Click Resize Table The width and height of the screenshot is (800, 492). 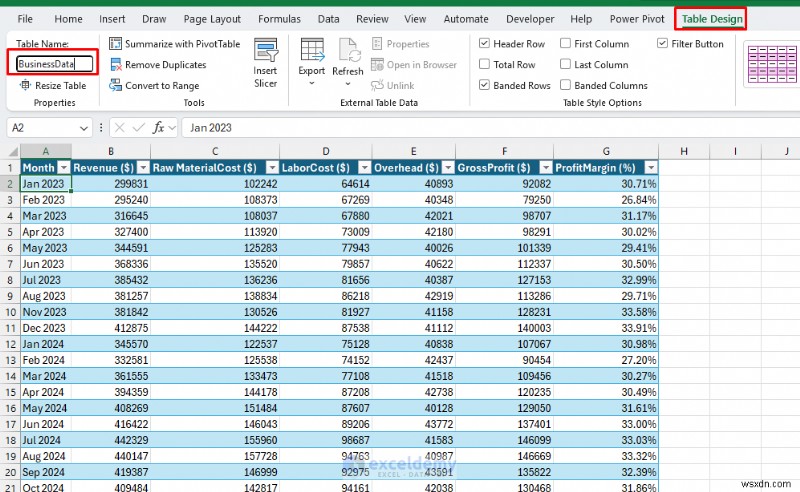53,85
